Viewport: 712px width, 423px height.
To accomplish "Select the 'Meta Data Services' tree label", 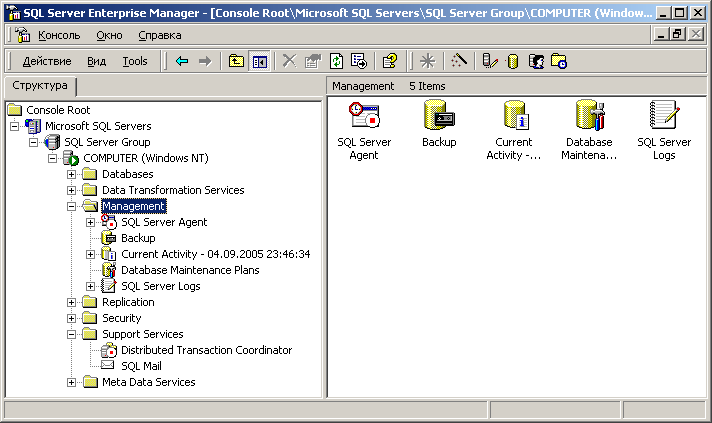I will [x=148, y=382].
